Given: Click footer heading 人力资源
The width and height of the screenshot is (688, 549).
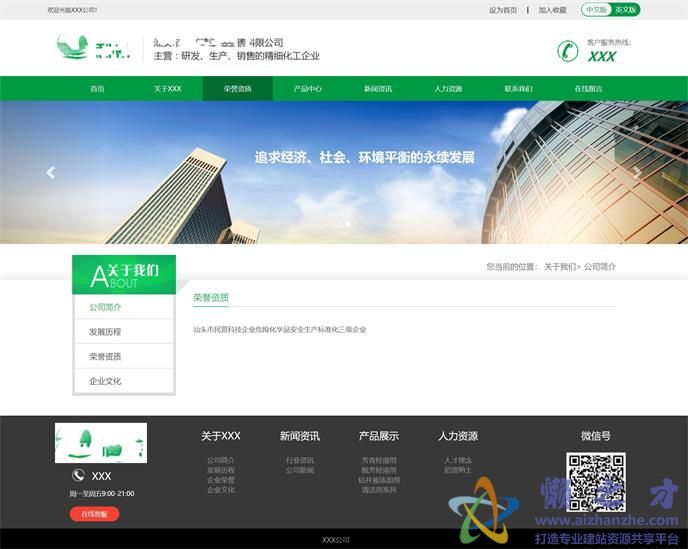Looking at the screenshot, I should coord(458,436).
